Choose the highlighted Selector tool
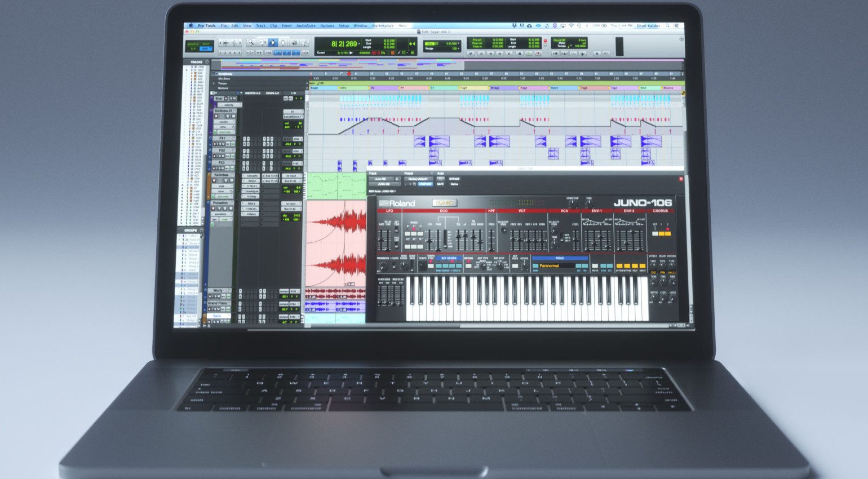 (x=273, y=42)
